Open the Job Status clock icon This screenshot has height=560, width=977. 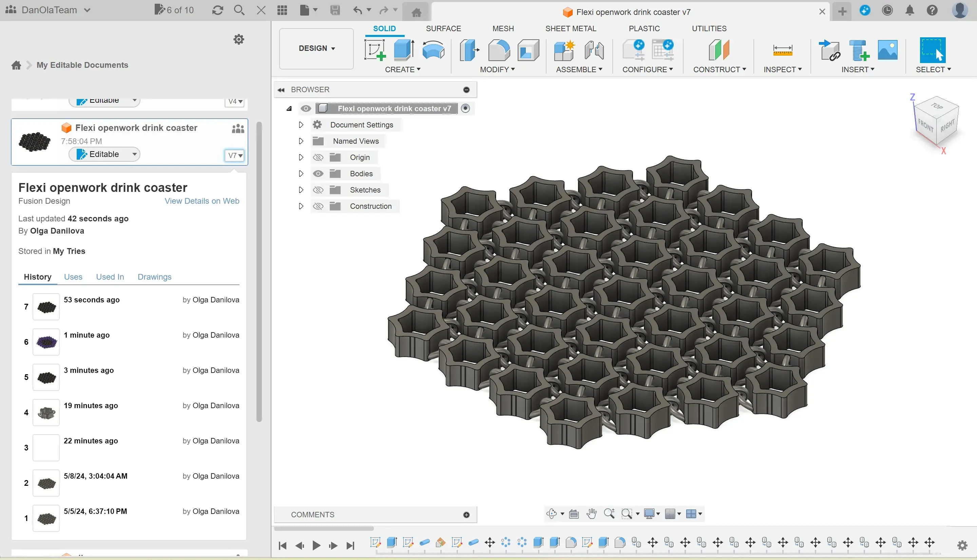887,11
